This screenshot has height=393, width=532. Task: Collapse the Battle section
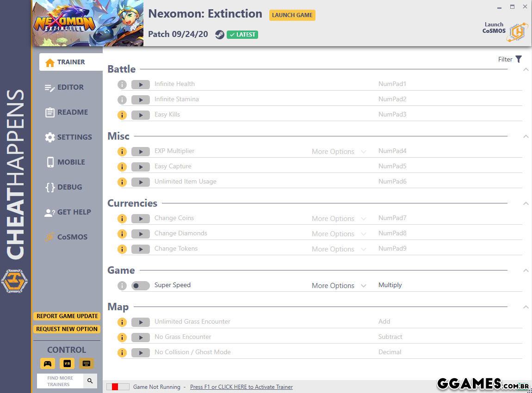tap(526, 69)
